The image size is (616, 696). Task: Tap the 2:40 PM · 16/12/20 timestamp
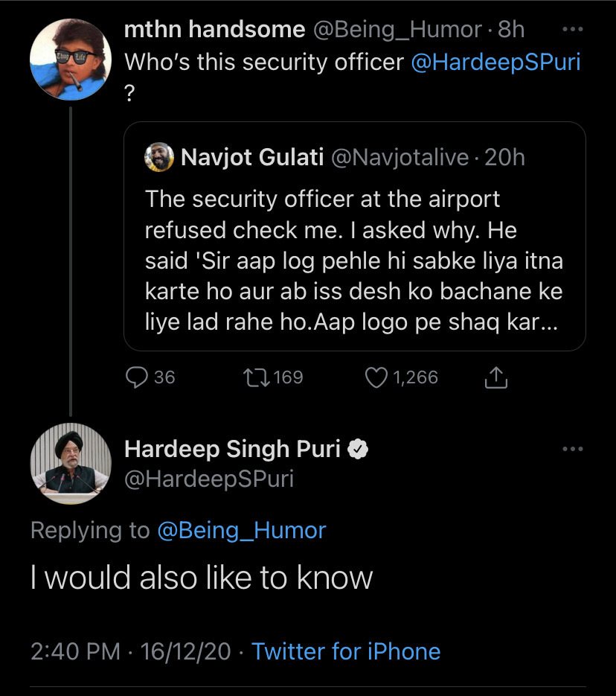132,651
